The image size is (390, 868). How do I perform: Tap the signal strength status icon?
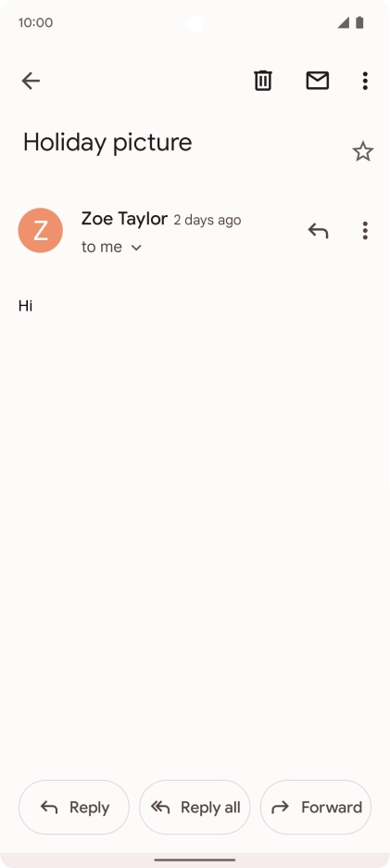tap(343, 22)
